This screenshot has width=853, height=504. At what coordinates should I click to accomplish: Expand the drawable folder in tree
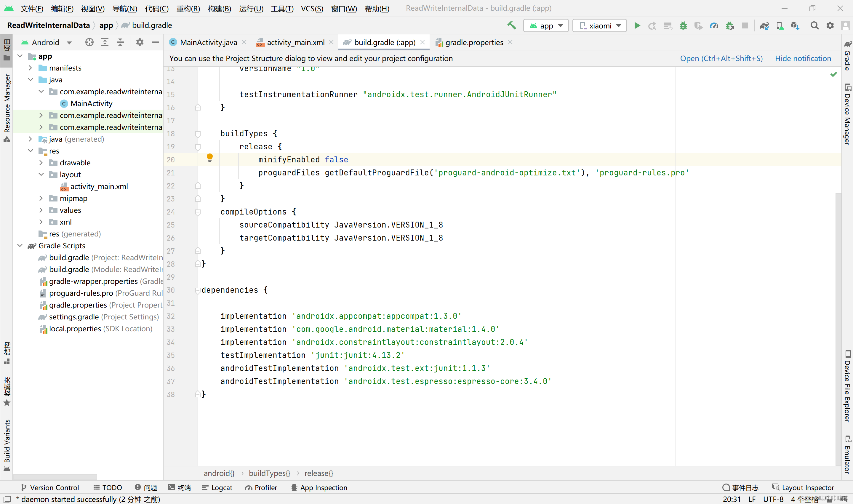pyautogui.click(x=41, y=163)
